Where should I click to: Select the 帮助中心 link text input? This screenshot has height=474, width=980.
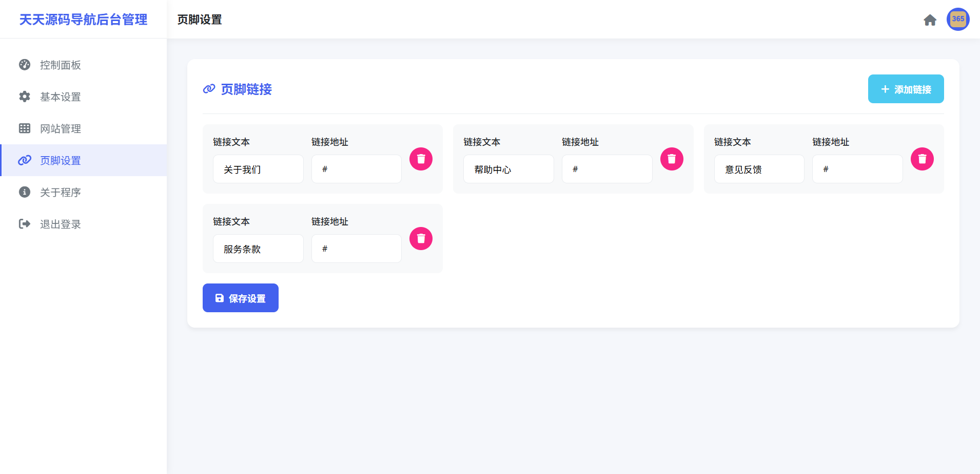click(508, 168)
